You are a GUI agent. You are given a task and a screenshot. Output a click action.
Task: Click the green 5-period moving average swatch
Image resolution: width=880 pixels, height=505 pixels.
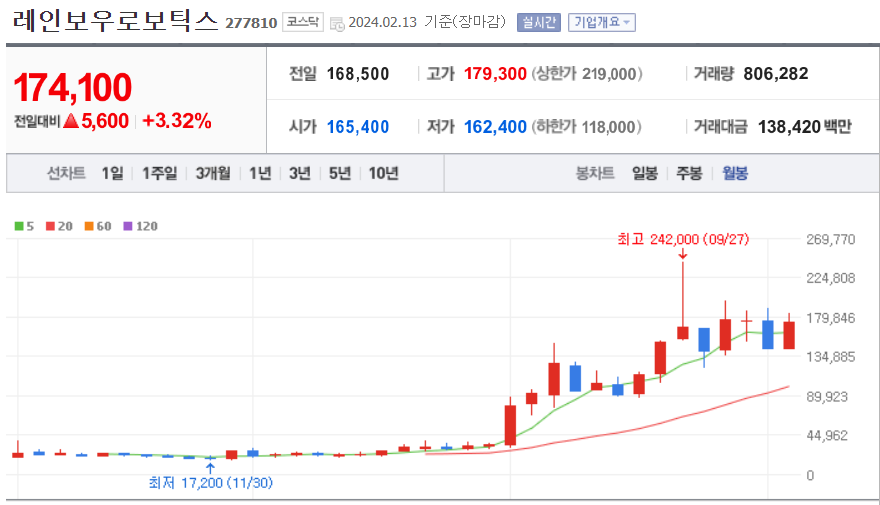[19, 226]
